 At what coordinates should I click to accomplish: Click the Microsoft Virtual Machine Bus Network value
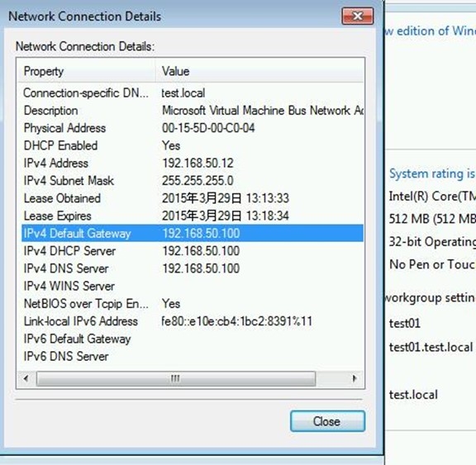(263, 111)
